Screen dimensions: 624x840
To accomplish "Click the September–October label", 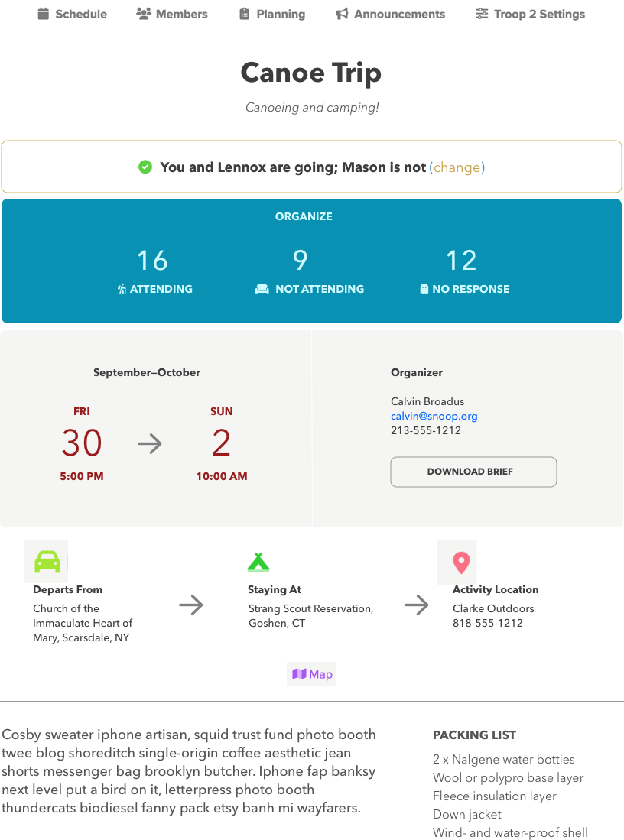I will click(x=146, y=372).
